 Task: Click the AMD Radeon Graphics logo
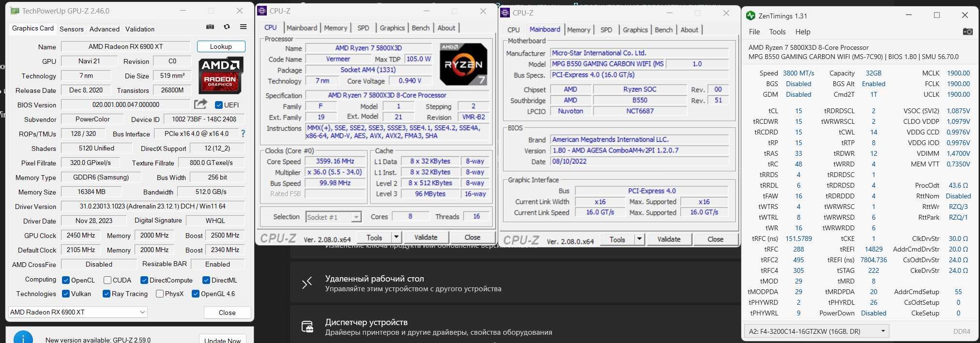[220, 75]
